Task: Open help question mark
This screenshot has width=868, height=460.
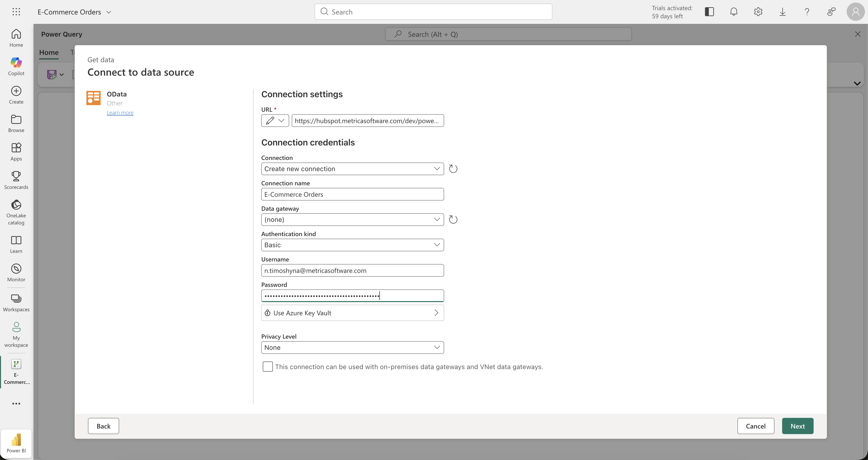Action: click(x=807, y=12)
